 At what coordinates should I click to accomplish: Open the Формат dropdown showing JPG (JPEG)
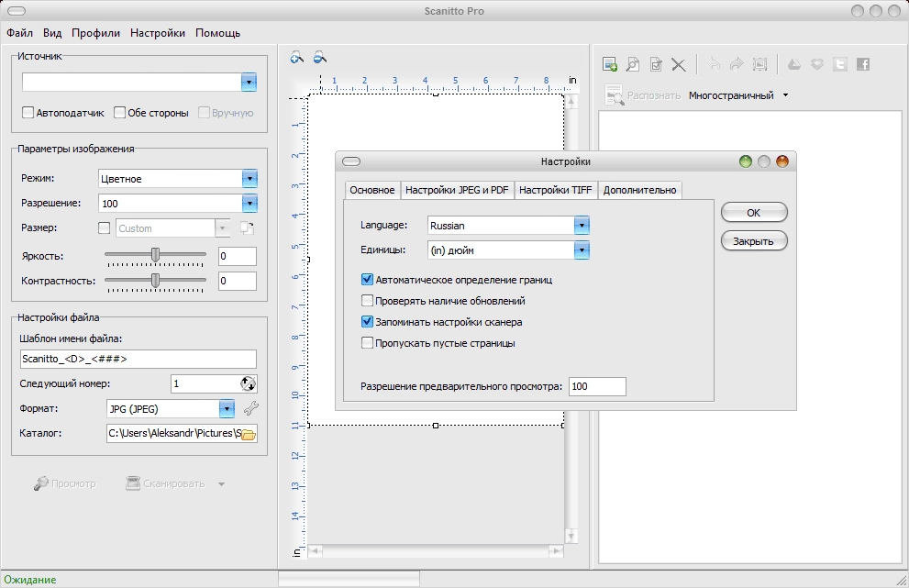tap(227, 409)
